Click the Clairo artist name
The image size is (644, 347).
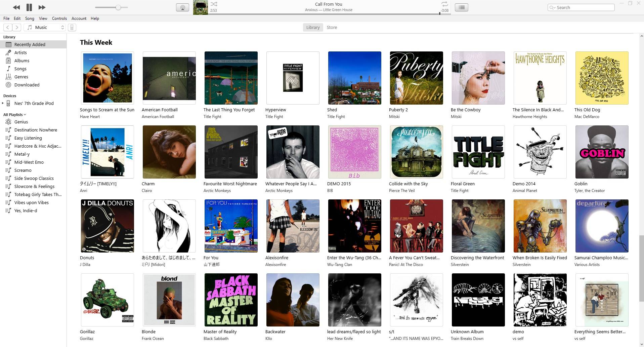147,191
